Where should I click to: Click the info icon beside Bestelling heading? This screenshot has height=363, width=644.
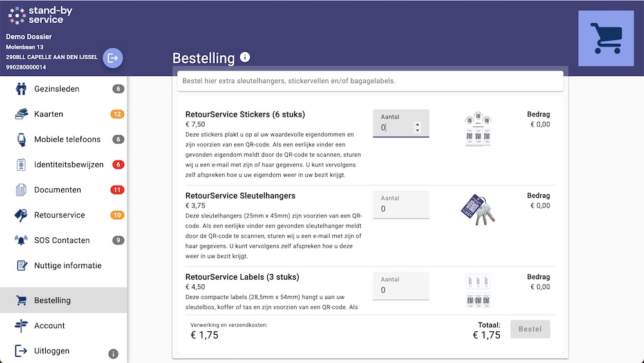pyautogui.click(x=245, y=57)
